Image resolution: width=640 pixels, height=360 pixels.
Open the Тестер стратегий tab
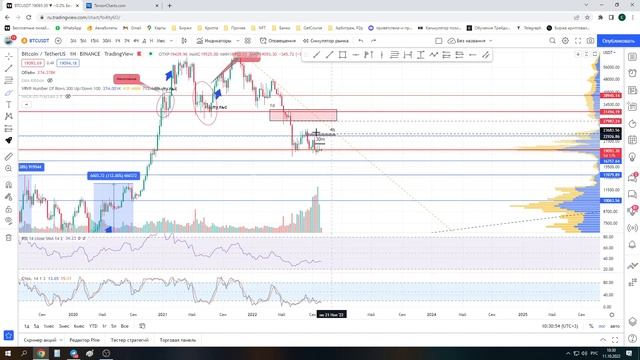130,340
